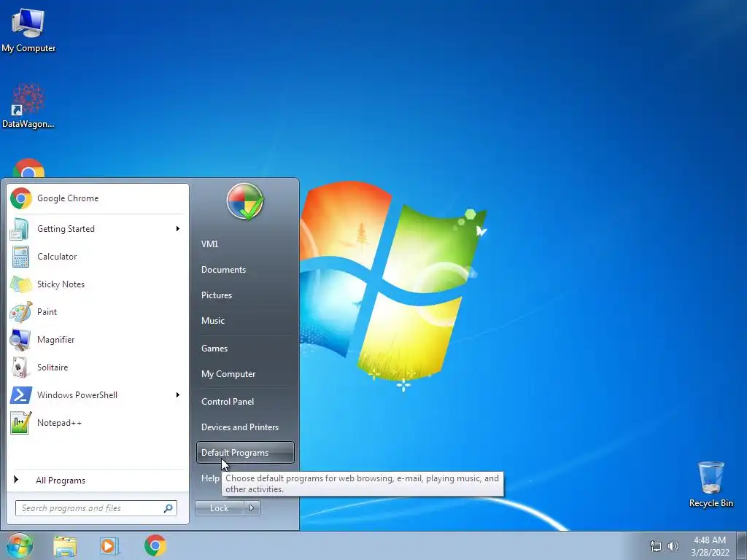Open Magnifier from the Start menu
The image size is (747, 560).
[97, 340]
